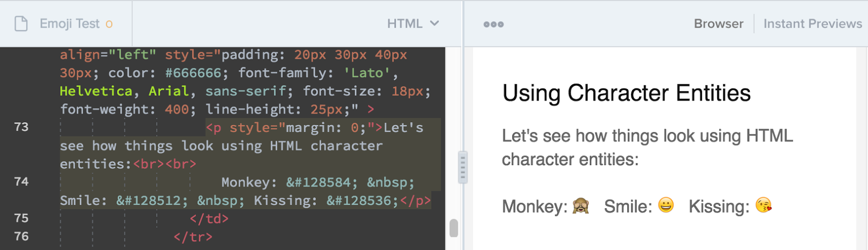Open the three-dot more options menu
The width and height of the screenshot is (868, 250).
point(493,24)
